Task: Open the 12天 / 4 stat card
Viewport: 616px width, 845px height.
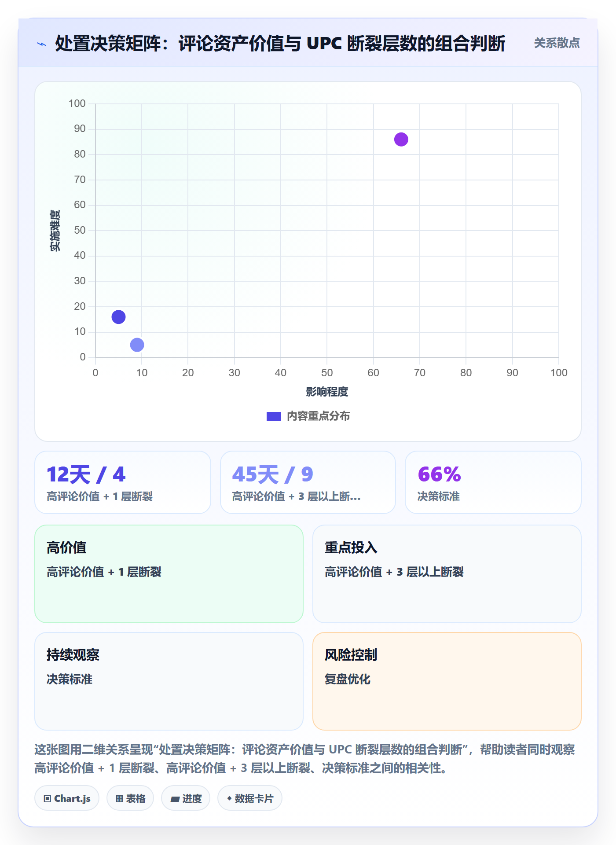Action: 123,482
